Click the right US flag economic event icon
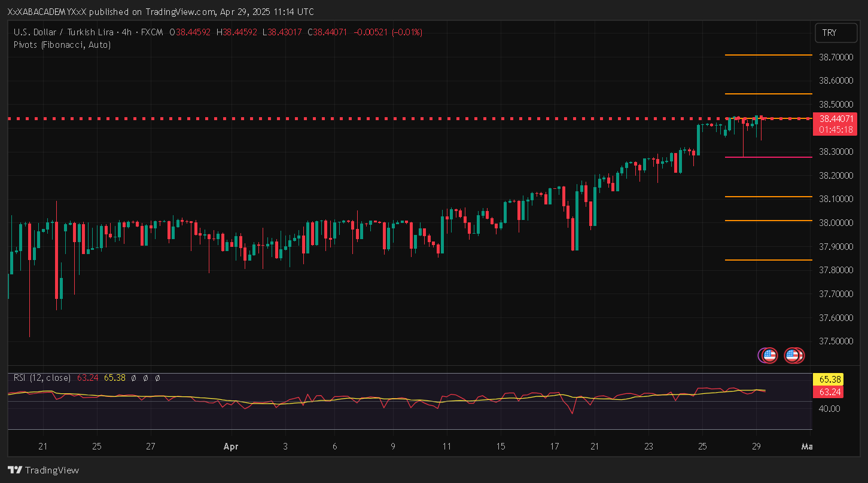The width and height of the screenshot is (868, 483). pyautogui.click(x=793, y=356)
